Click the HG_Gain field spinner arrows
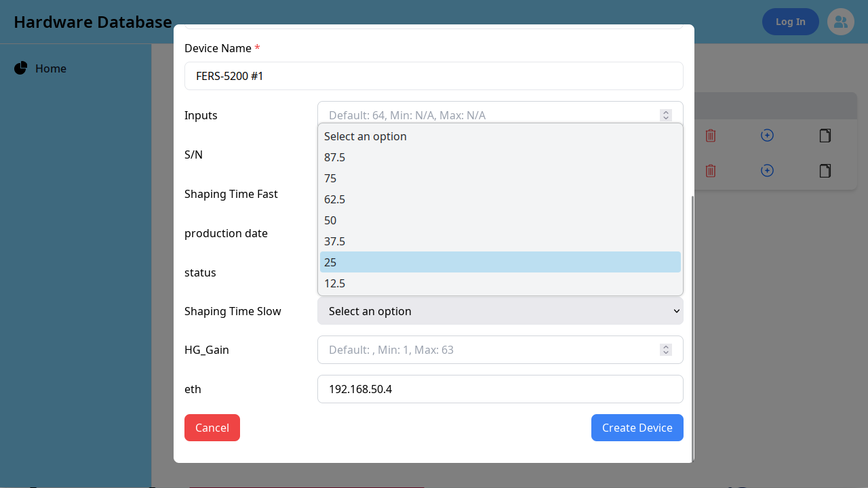 pyautogui.click(x=666, y=350)
